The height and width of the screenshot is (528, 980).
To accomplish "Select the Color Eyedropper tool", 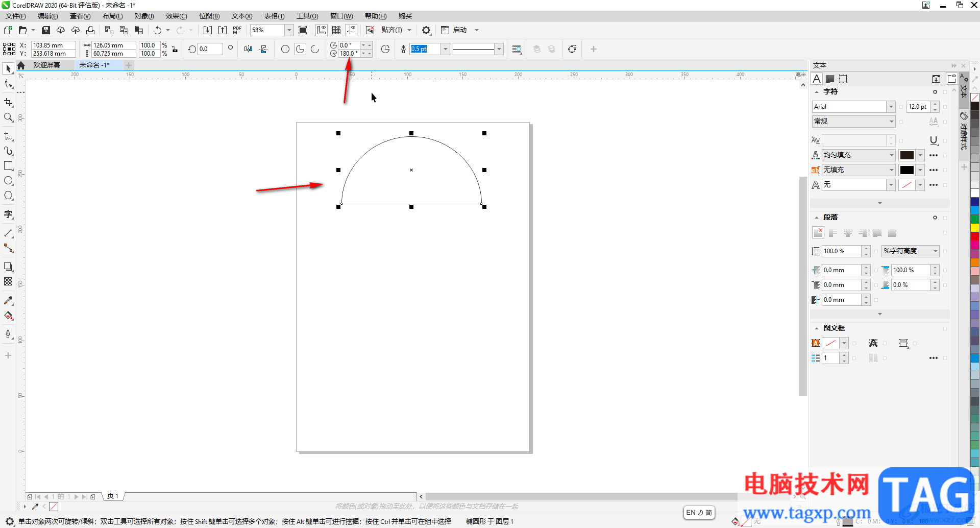I will coord(8,301).
